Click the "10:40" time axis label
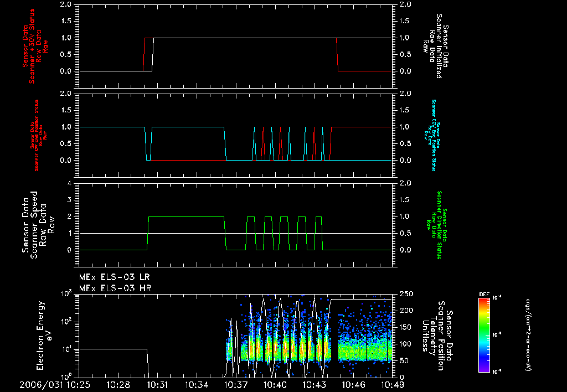567x392 pixels. 275,385
